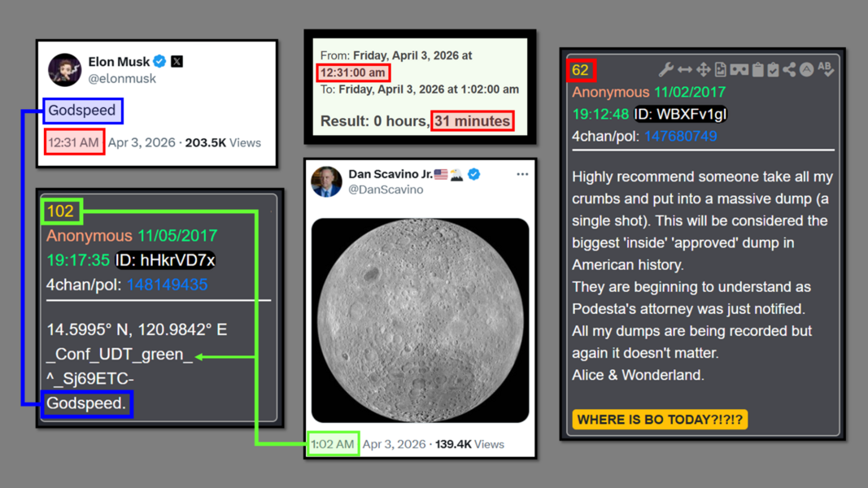Click the @DanScavino handle

point(386,190)
